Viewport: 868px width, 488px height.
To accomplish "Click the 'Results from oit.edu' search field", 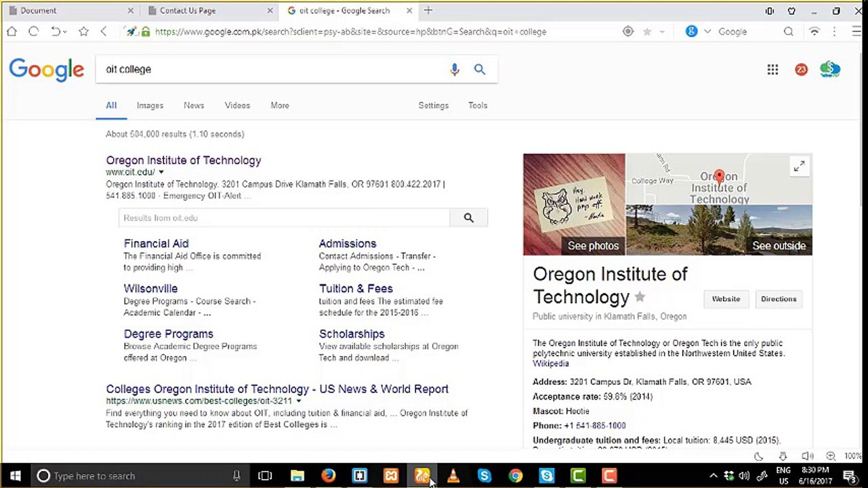I will click(x=284, y=218).
